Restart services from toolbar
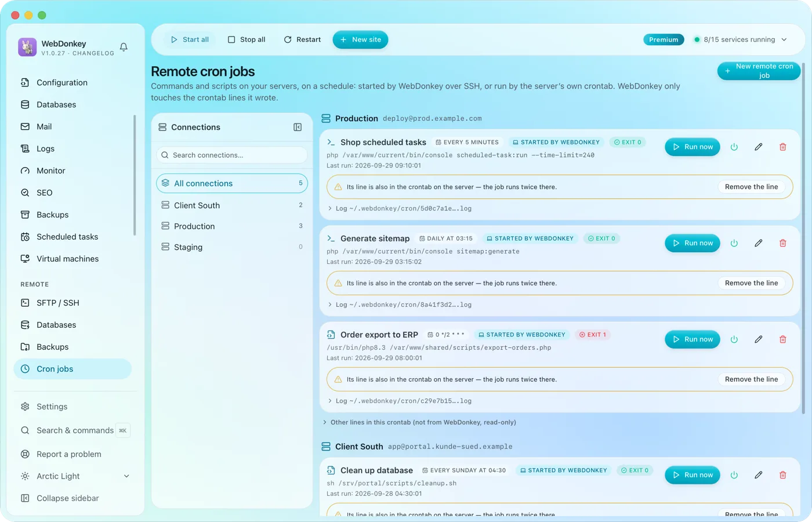 pyautogui.click(x=302, y=39)
